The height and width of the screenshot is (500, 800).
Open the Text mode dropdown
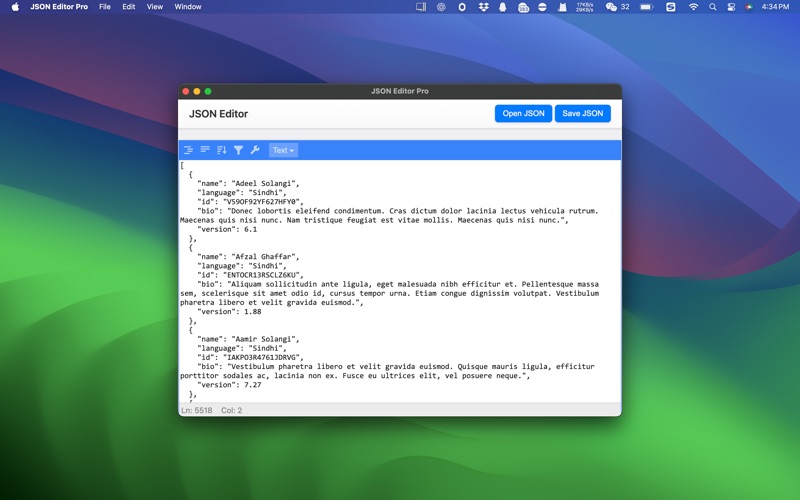283,150
